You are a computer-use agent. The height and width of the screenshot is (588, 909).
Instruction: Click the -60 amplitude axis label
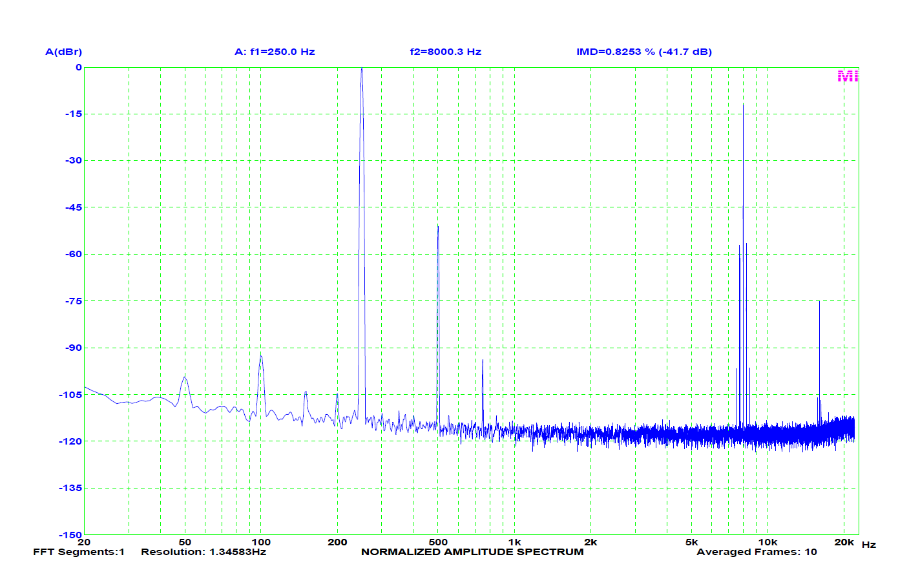74,254
